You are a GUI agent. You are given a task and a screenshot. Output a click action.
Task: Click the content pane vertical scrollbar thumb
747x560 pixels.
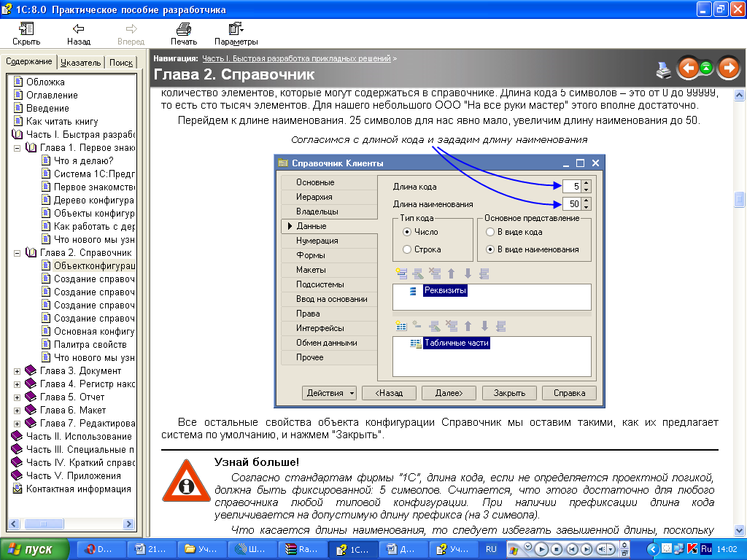739,199
